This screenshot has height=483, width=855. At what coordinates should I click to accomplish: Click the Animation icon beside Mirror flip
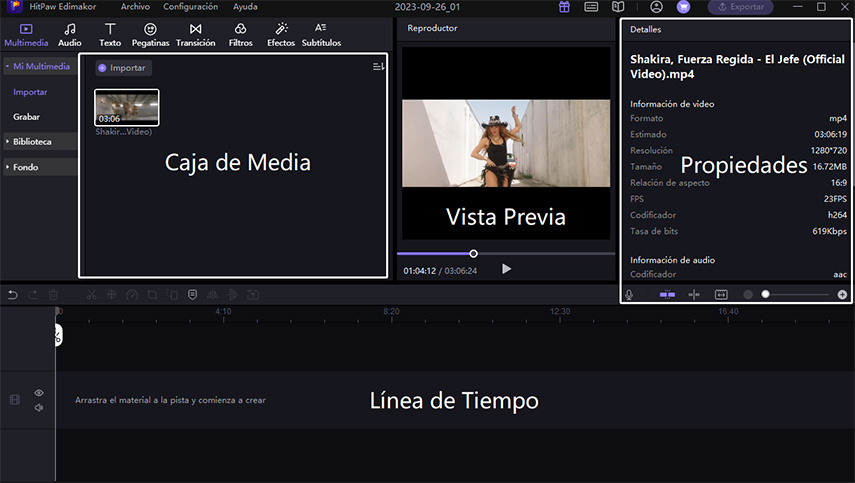233,295
